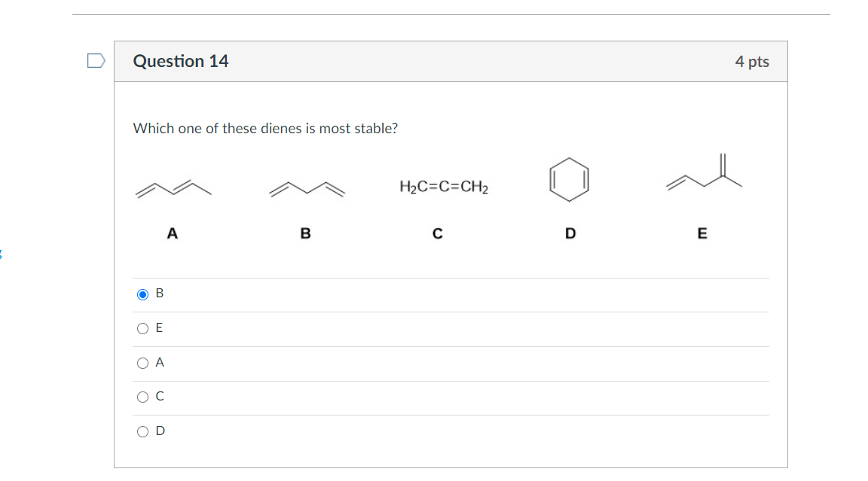This screenshot has width=868, height=481.
Task: Click the diene structure labeled B
Action: 305,188
